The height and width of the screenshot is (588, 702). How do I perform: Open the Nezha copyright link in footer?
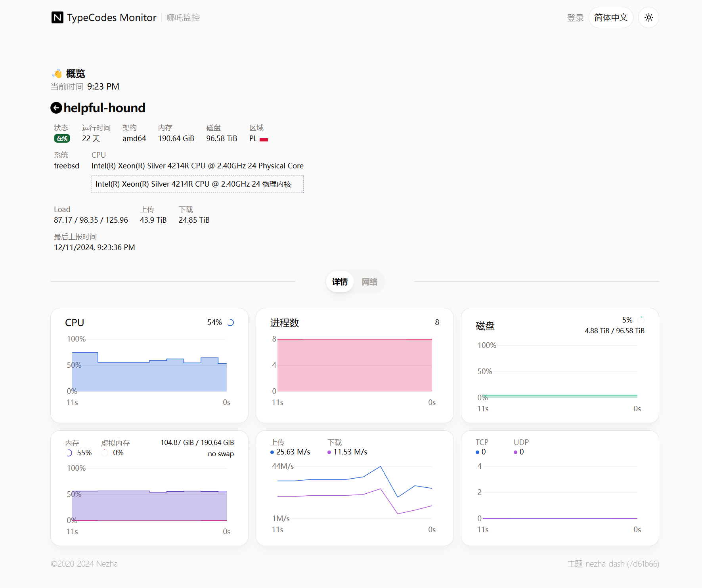[x=84, y=564]
